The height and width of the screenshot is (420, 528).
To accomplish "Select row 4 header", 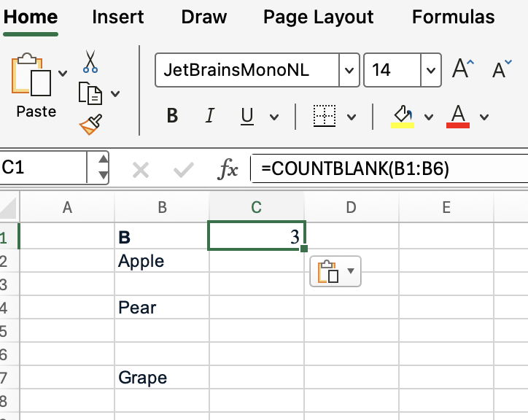I will point(9,308).
